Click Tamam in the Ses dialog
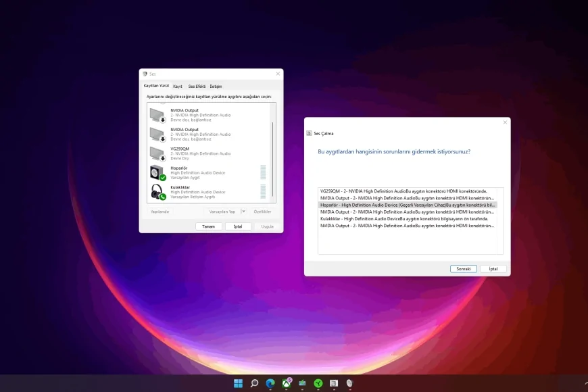Image resolution: width=588 pixels, height=392 pixels. (x=208, y=226)
